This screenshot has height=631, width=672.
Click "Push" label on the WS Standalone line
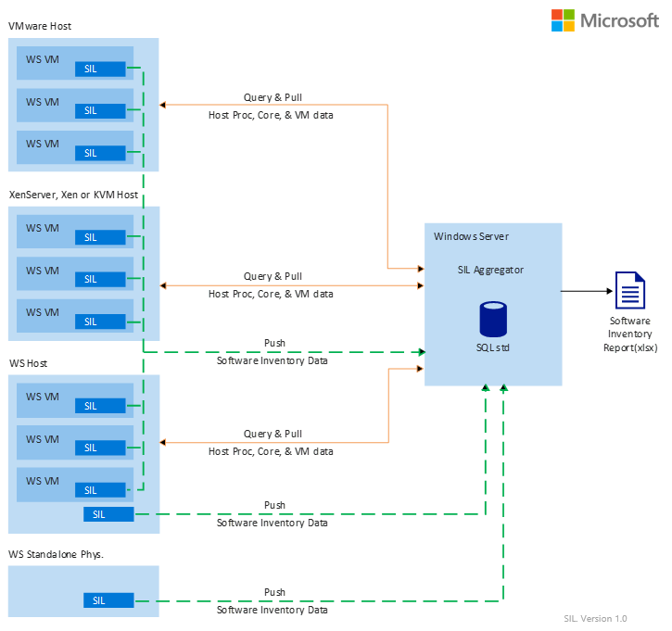pos(274,592)
